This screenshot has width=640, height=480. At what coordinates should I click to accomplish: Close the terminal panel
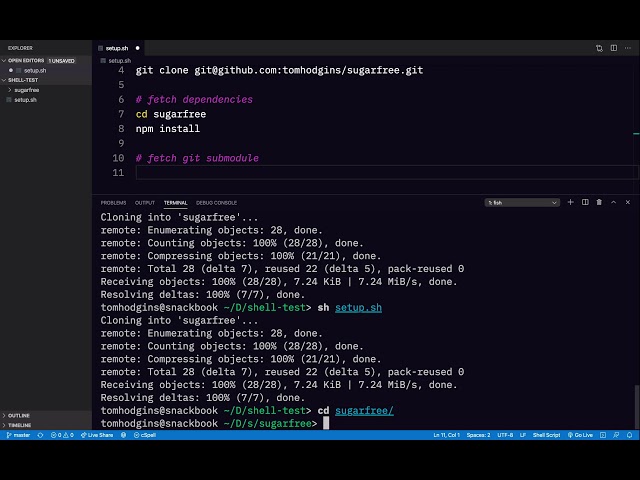[627, 202]
